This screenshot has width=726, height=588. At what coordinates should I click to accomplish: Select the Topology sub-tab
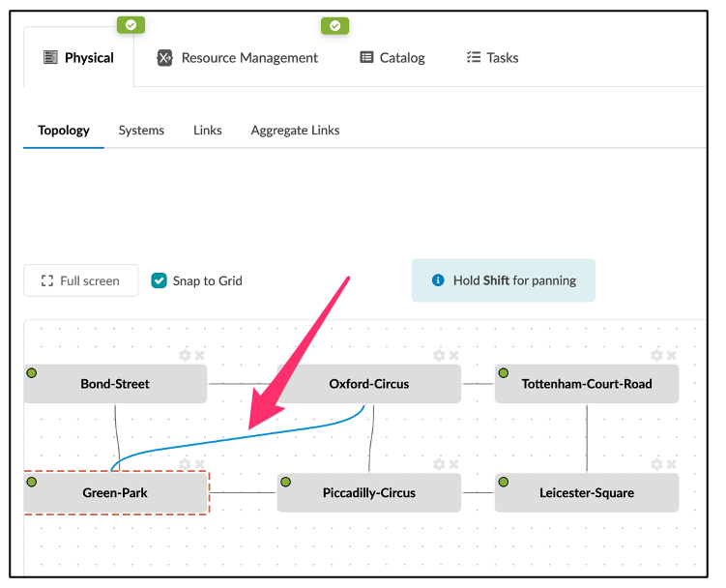click(x=64, y=131)
